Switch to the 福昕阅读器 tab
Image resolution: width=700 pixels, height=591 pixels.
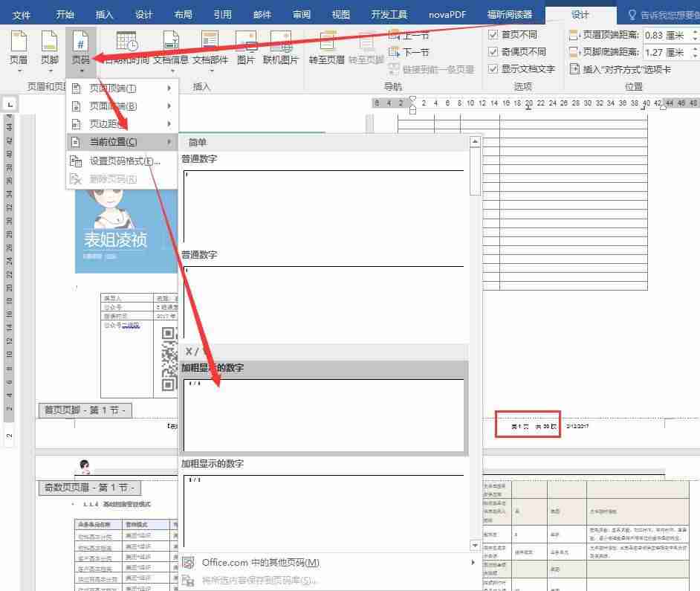509,14
